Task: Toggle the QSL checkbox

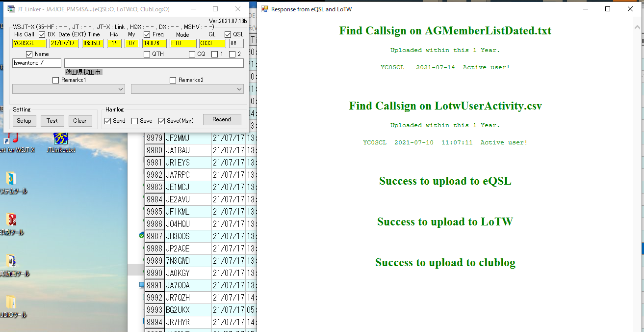Action: 228,34
